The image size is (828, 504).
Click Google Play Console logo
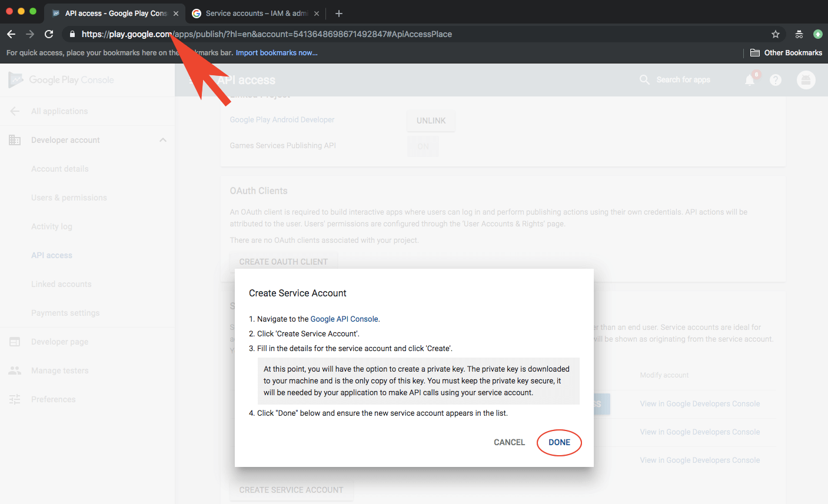point(61,80)
